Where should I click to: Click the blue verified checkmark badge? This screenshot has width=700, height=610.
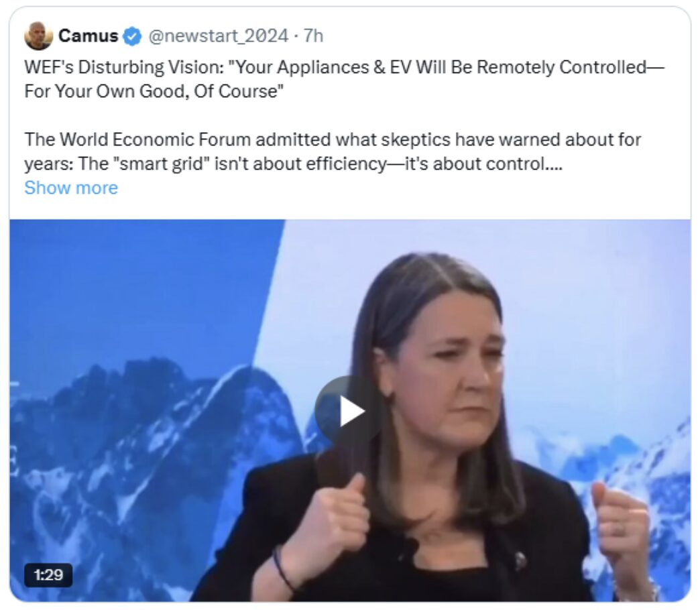[x=132, y=36]
